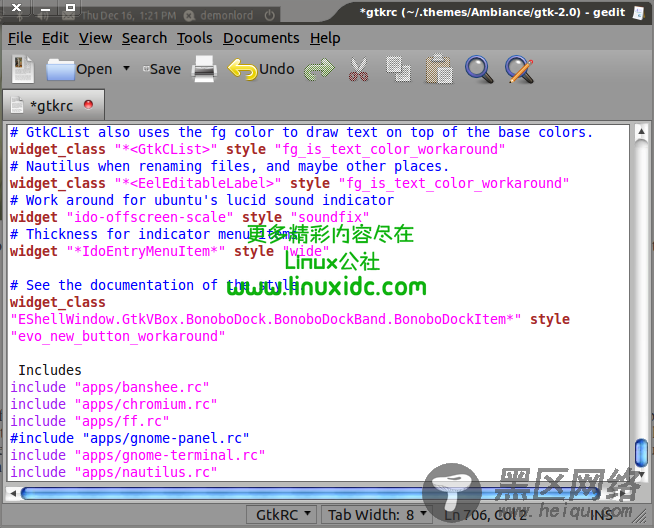The width and height of the screenshot is (654, 528).
Task: Click the include "apps/ff.rc" line
Action: [x=90, y=421]
